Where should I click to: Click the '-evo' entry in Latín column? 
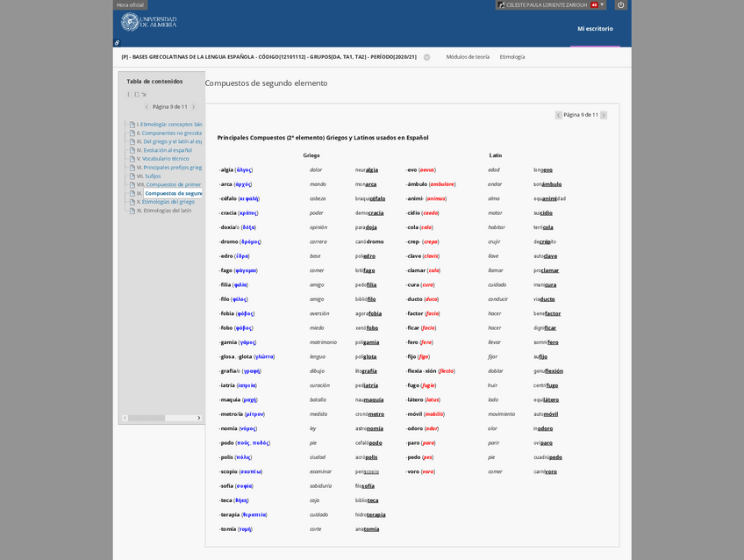coord(421,170)
